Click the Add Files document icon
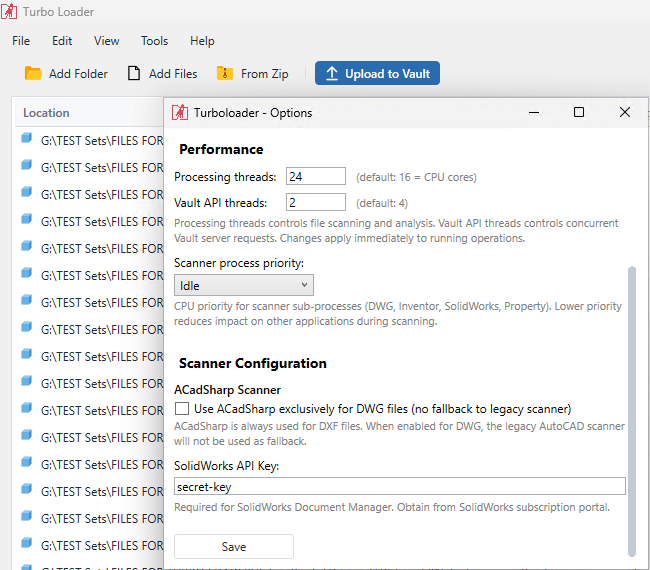The image size is (650, 570). [x=134, y=73]
